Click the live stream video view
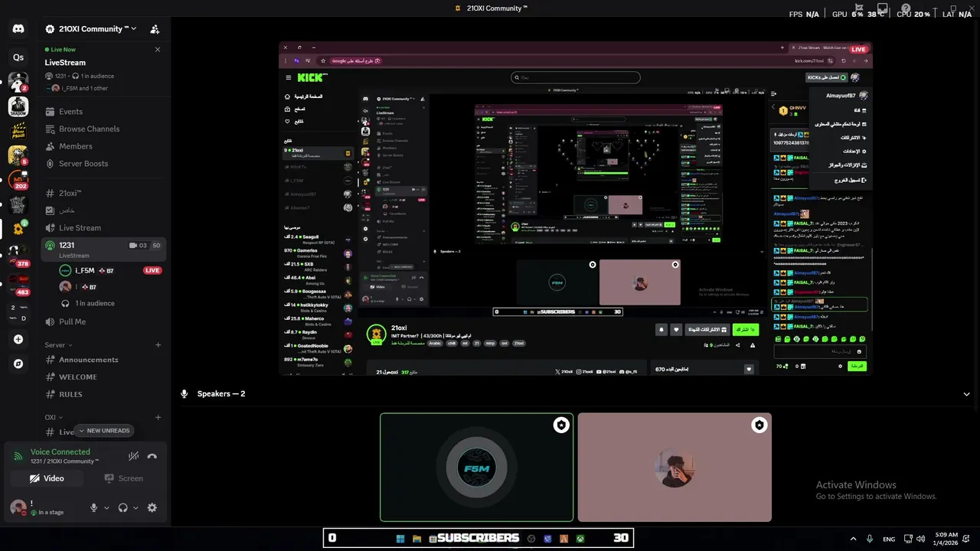Viewport: 980px width, 551px height. click(x=575, y=208)
